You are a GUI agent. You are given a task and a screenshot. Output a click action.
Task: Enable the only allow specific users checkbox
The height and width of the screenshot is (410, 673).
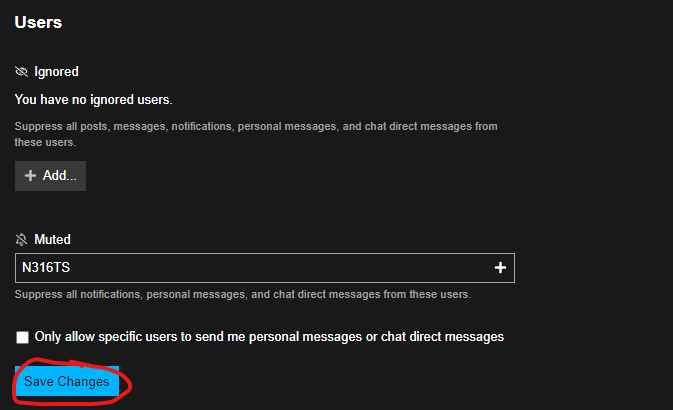click(x=23, y=337)
